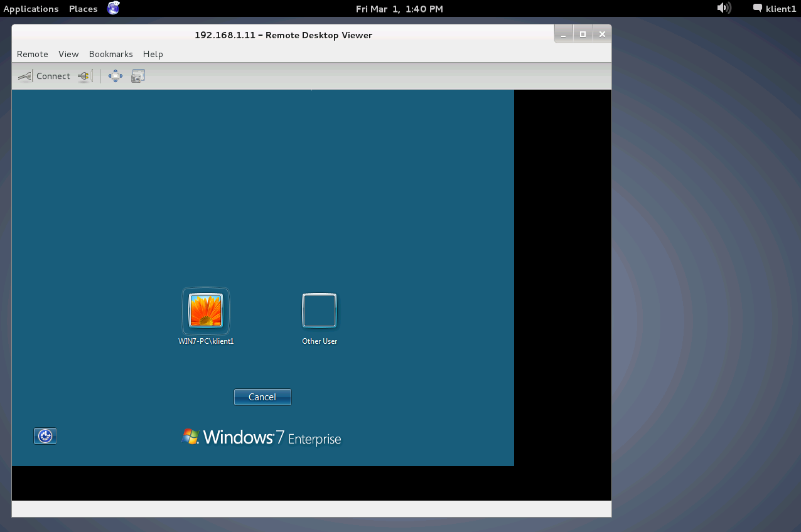Viewport: 801px width, 532px height.
Task: Open the Help menu
Action: [x=153, y=54]
